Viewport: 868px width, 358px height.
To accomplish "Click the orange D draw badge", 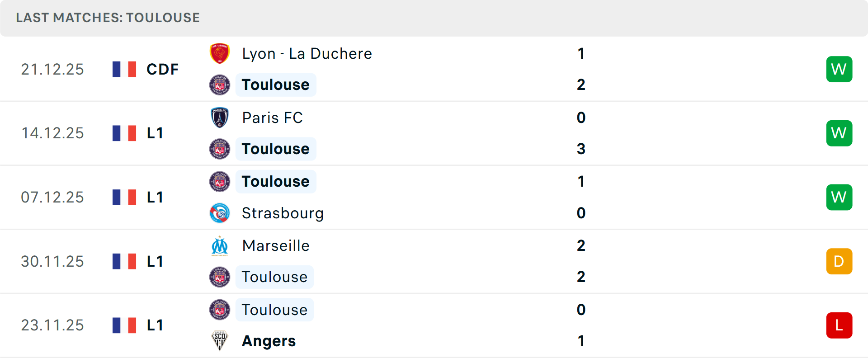I will tap(839, 261).
